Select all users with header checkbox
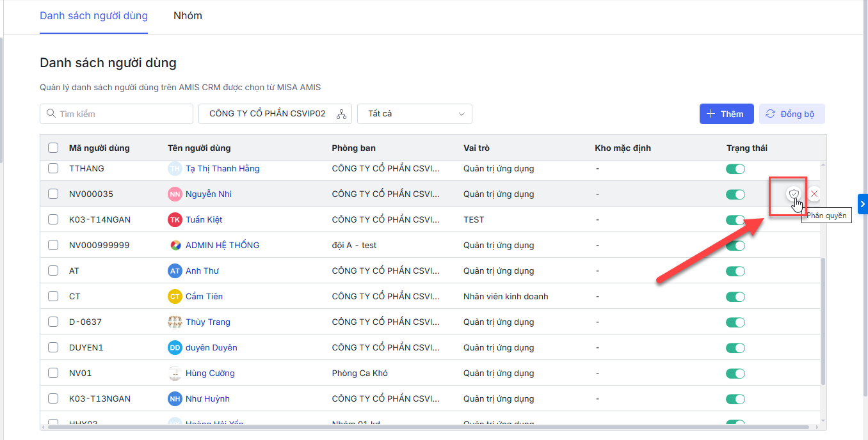 pos(53,148)
